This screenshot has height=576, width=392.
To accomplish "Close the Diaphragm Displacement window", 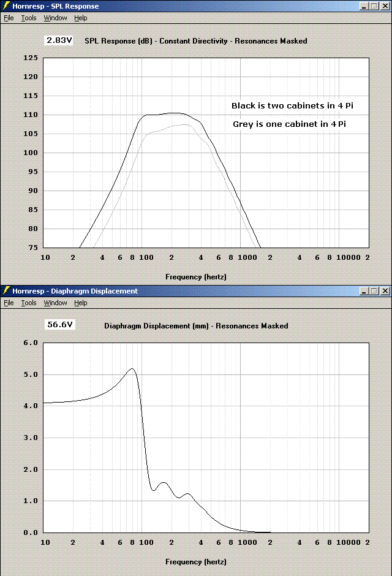I will 385,291.
